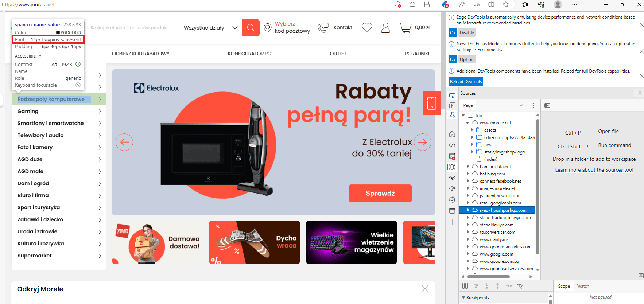Open the Memory chip icon
Viewport: 644px width, 304px height.
click(452, 200)
